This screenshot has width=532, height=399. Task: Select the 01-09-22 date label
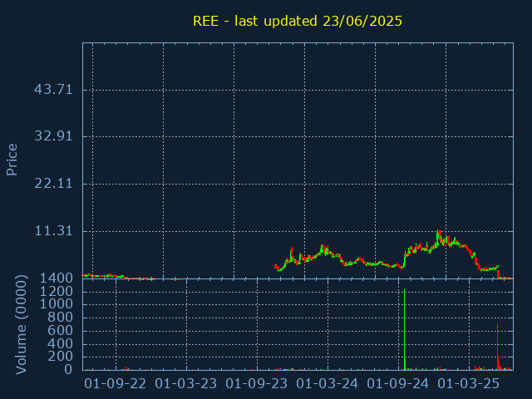[x=116, y=384]
